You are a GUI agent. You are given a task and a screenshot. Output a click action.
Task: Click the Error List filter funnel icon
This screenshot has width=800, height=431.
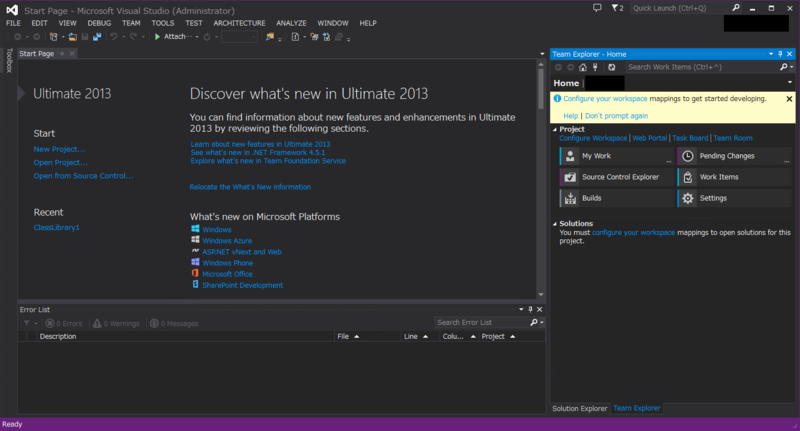(x=27, y=323)
